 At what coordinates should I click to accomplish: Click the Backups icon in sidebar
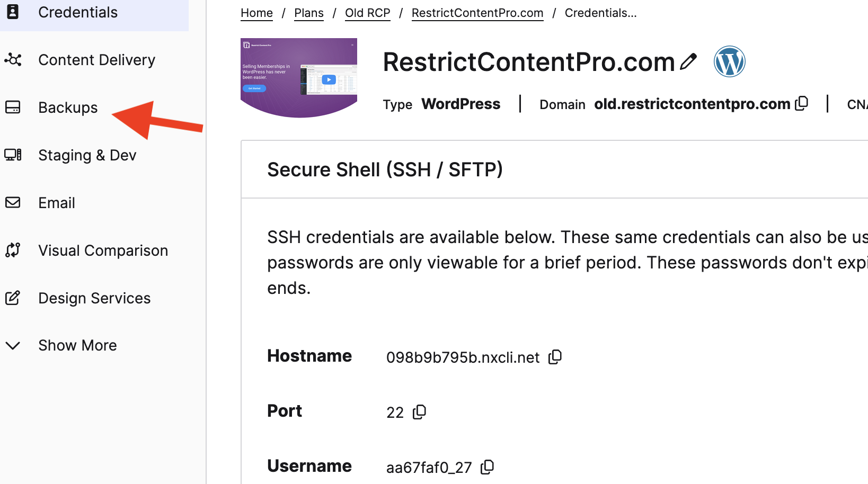point(13,107)
